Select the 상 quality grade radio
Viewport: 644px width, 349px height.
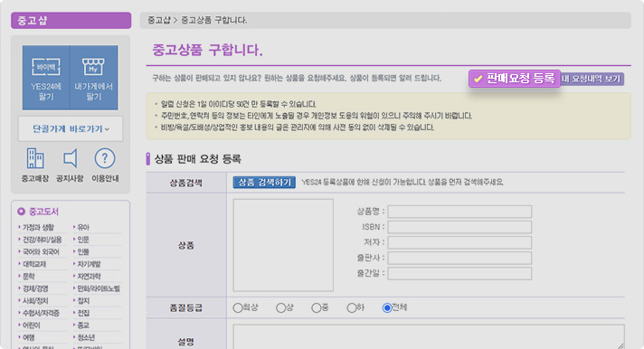[280, 308]
